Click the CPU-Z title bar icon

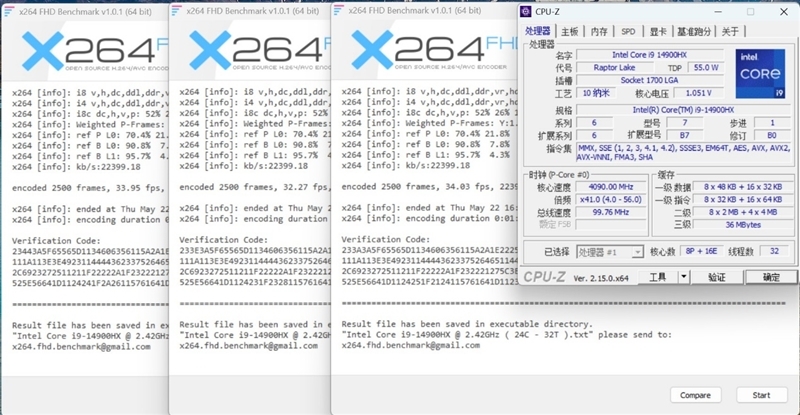(x=526, y=11)
